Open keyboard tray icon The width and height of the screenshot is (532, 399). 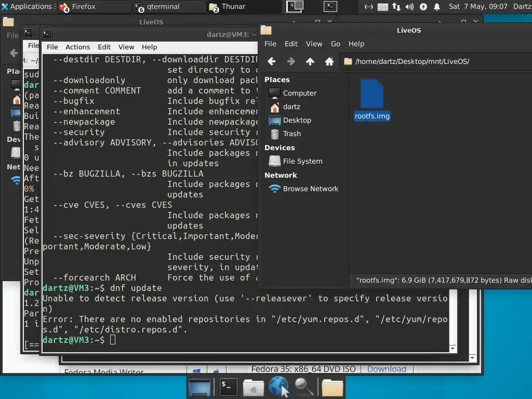coord(383,7)
